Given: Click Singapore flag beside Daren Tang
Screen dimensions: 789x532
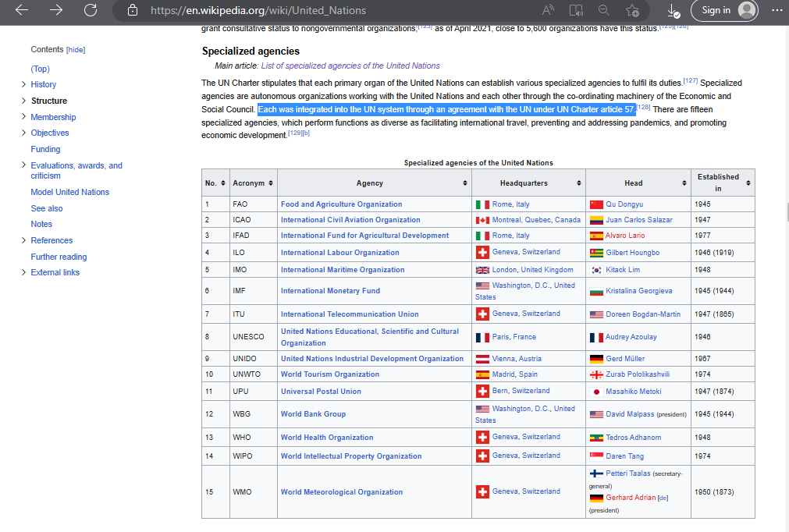Looking at the screenshot, I should 596,456.
